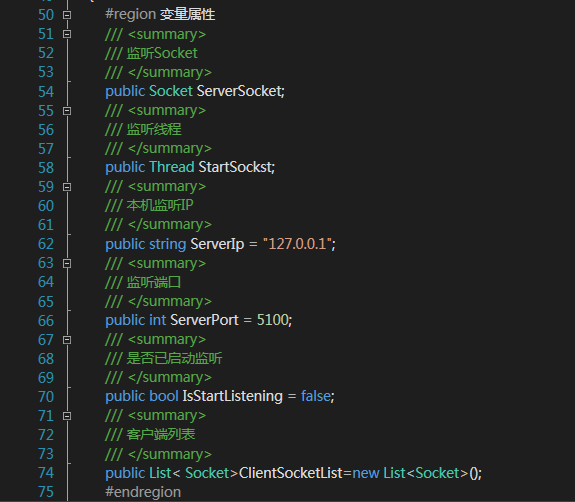Click line number 74 in the gutter
The image size is (575, 502).
click(x=46, y=473)
